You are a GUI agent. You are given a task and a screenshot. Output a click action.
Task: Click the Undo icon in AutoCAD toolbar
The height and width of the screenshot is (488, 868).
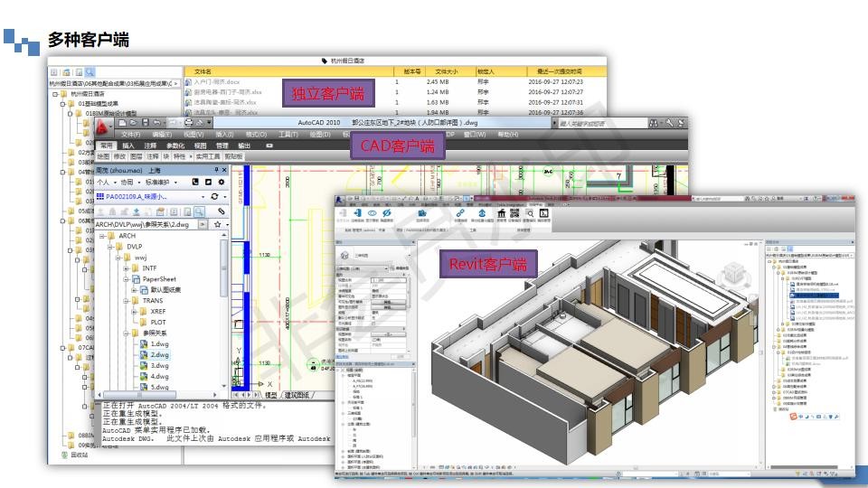(x=157, y=123)
